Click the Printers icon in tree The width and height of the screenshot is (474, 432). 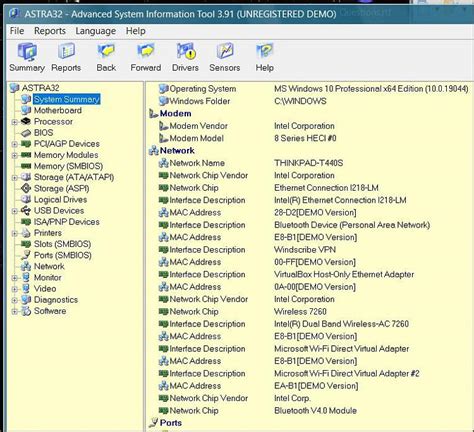point(26,233)
